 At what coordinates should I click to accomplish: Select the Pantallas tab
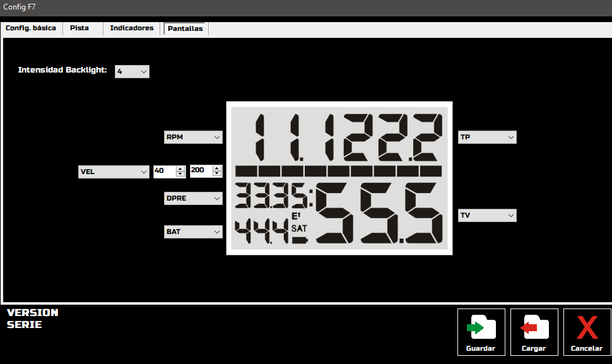(185, 28)
